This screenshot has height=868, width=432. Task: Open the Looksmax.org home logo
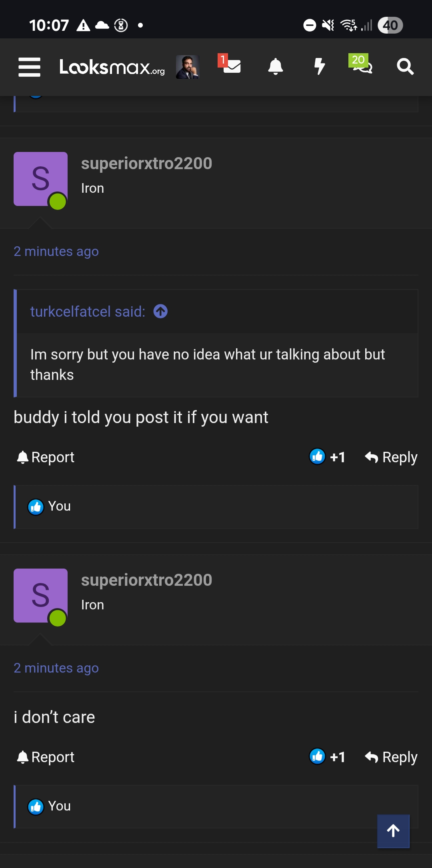[x=111, y=67]
